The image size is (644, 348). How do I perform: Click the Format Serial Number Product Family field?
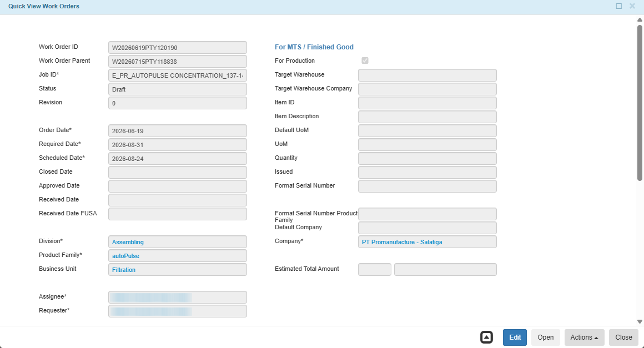[x=427, y=214]
